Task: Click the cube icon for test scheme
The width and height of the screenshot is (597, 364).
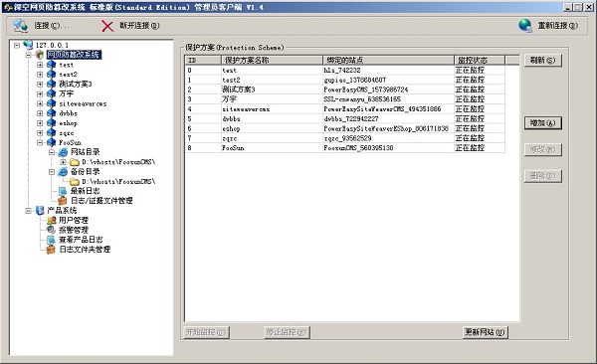Action: tap(51, 65)
